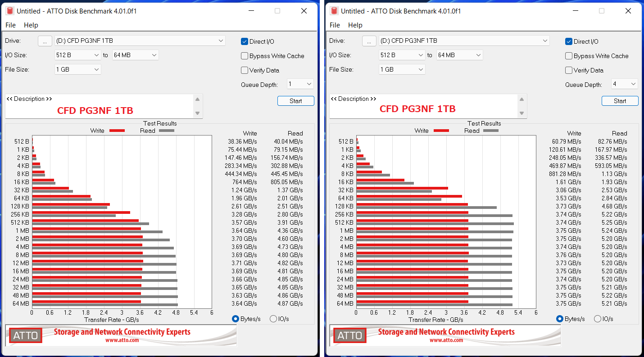Enable Bypass Write Cache in left window

point(245,56)
